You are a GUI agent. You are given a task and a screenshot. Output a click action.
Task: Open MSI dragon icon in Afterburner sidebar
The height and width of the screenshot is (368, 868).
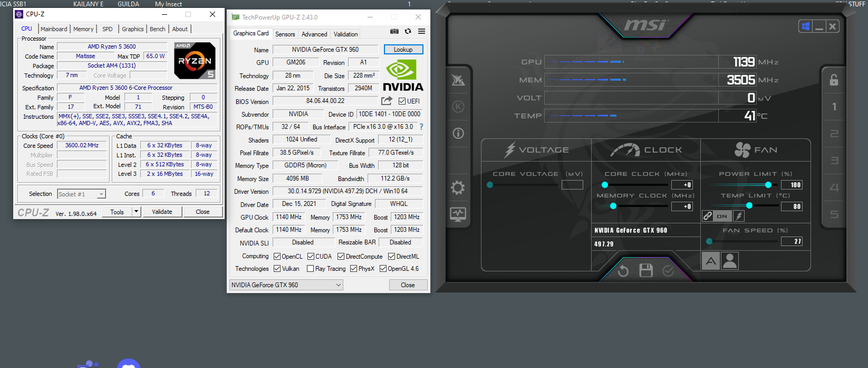[x=458, y=80]
